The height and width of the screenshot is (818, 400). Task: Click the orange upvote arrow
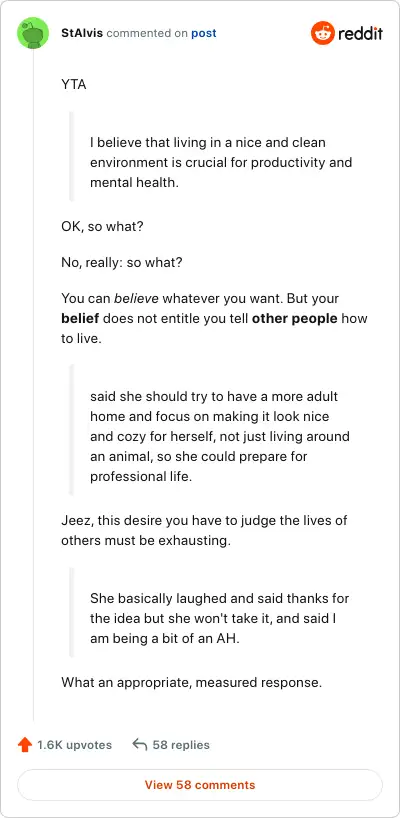click(25, 744)
